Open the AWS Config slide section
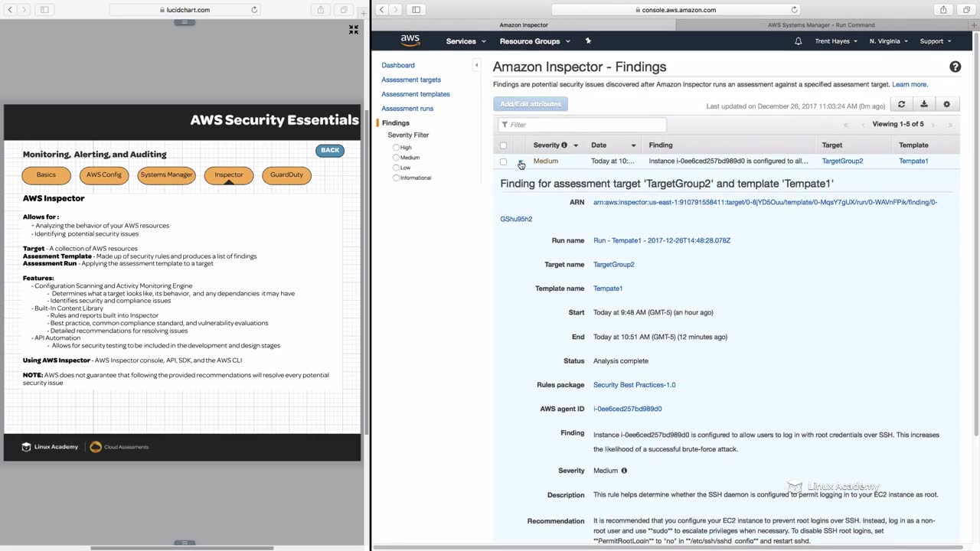The height and width of the screenshot is (551, 980). (104, 175)
